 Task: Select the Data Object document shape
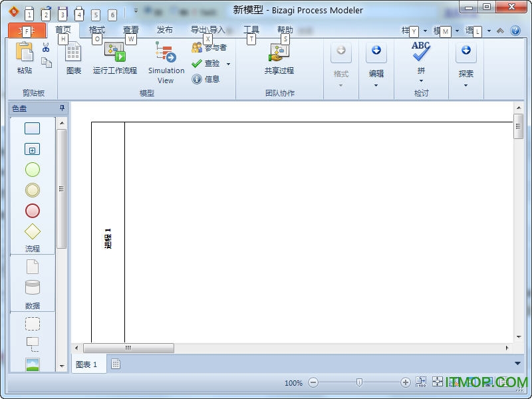[33, 267]
